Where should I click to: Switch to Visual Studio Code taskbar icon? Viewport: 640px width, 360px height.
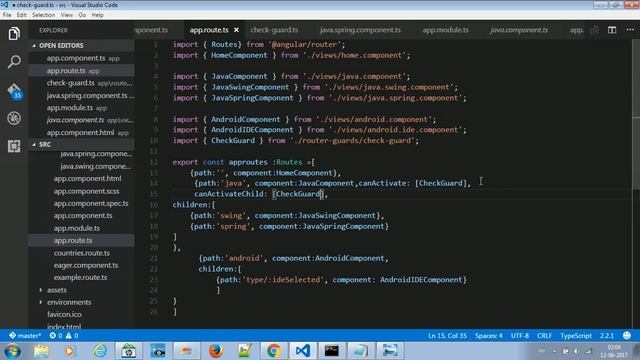[303, 351]
